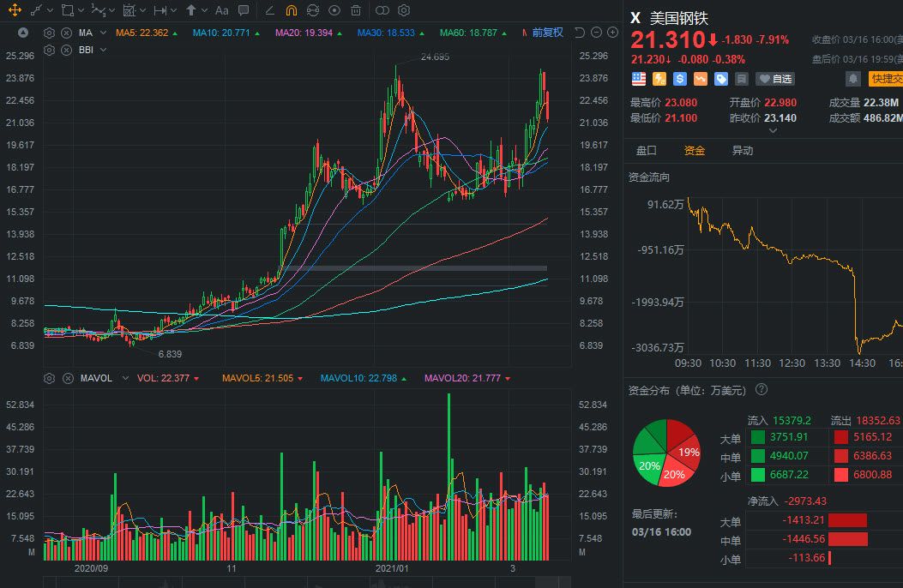Click the chart undo reset arrow
Screen dimensions: 903x588
[x=580, y=33]
